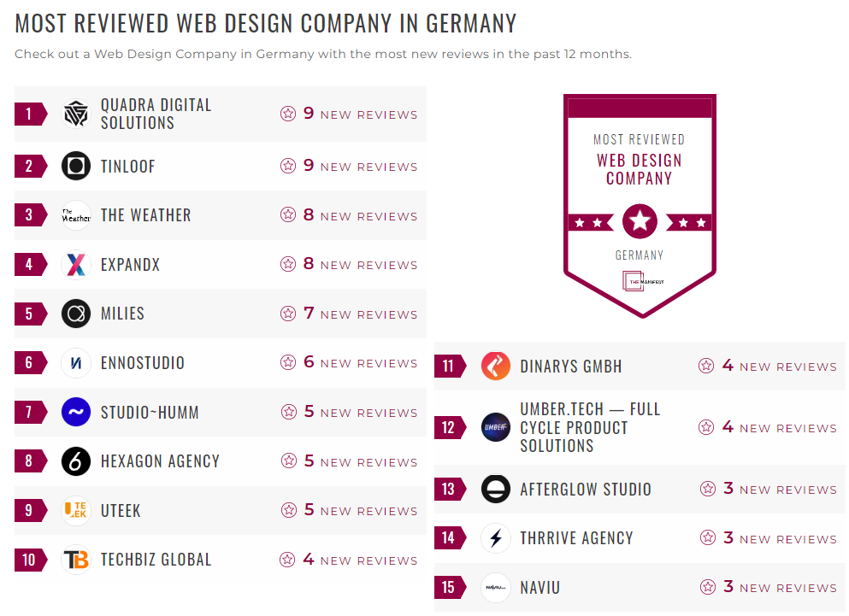Viewport: 849px width, 616px height.
Task: Select the Ennostudio logo
Action: pos(75,362)
